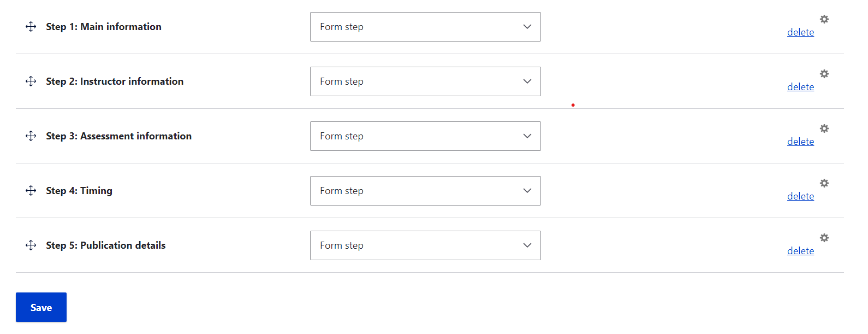Click the drag handle for Step 1: Main information

point(31,26)
